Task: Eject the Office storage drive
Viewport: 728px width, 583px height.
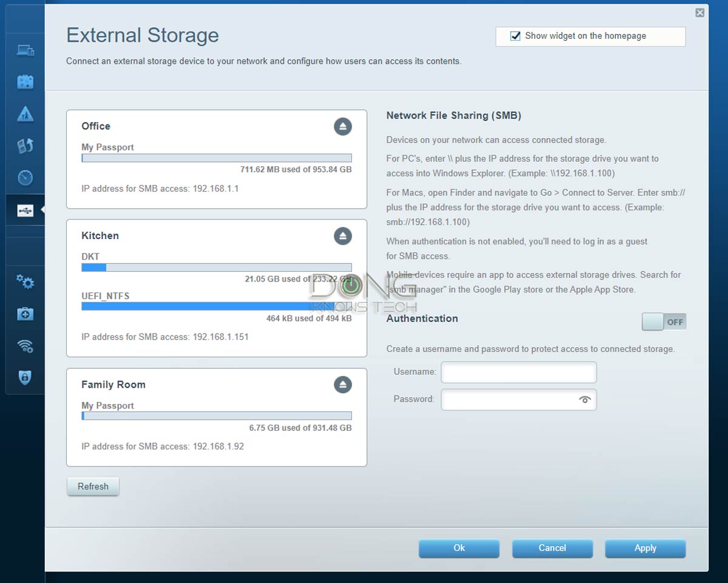Action: coord(343,127)
